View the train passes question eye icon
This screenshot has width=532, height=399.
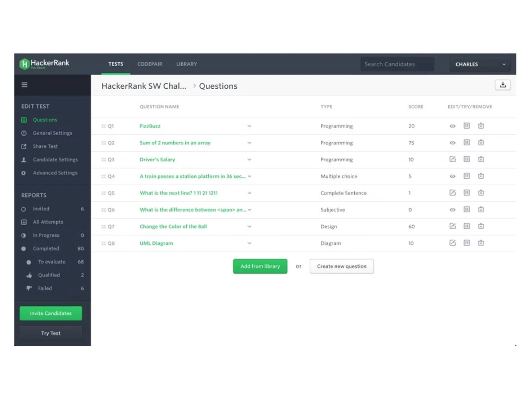tap(452, 176)
